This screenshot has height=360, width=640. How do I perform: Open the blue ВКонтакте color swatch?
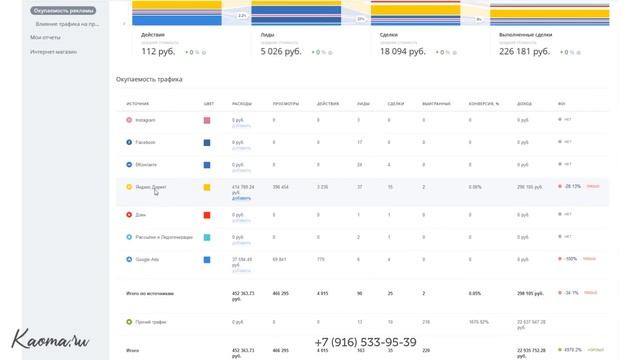click(x=207, y=165)
